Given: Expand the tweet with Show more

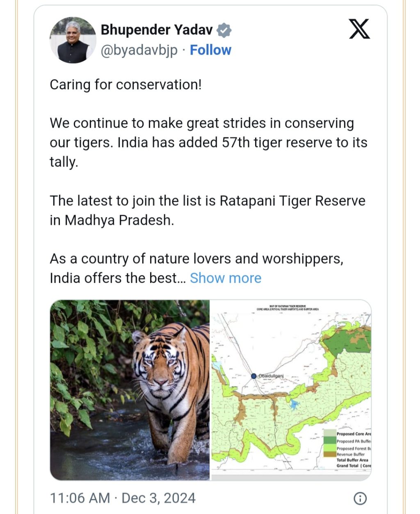Looking at the screenshot, I should point(226,278).
